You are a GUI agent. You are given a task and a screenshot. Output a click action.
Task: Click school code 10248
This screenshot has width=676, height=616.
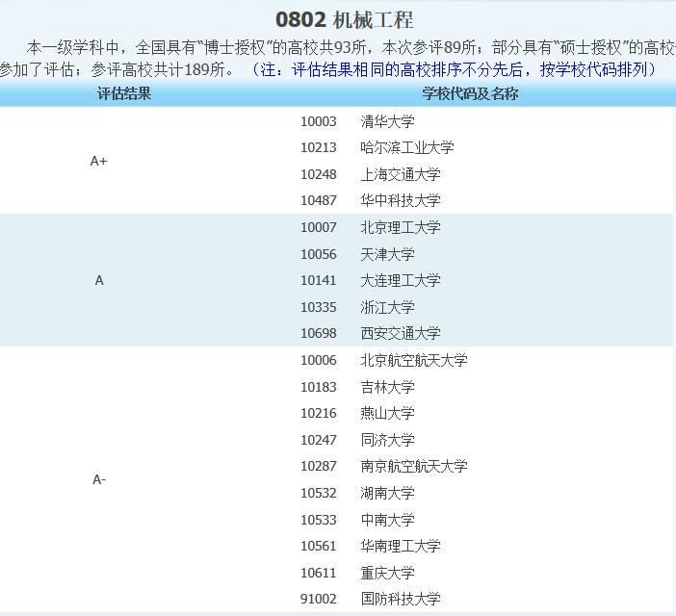318,174
